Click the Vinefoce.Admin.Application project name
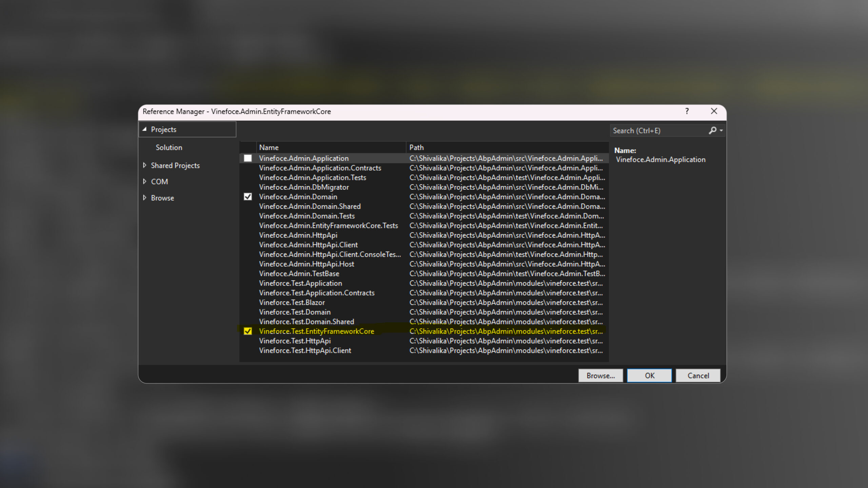 click(304, 158)
